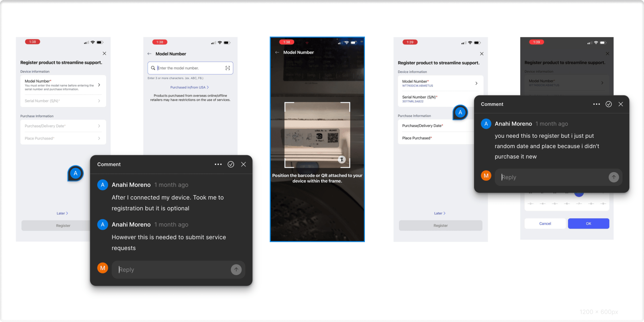The width and height of the screenshot is (644, 322).
Task: Select the Serial Number row showing 301TNRL3A822
Action: click(436, 99)
